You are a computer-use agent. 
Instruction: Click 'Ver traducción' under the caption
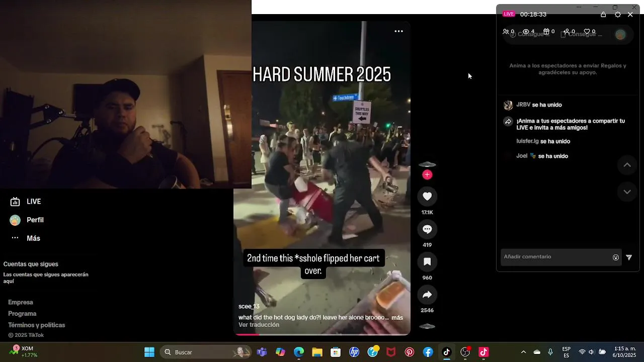(259, 325)
